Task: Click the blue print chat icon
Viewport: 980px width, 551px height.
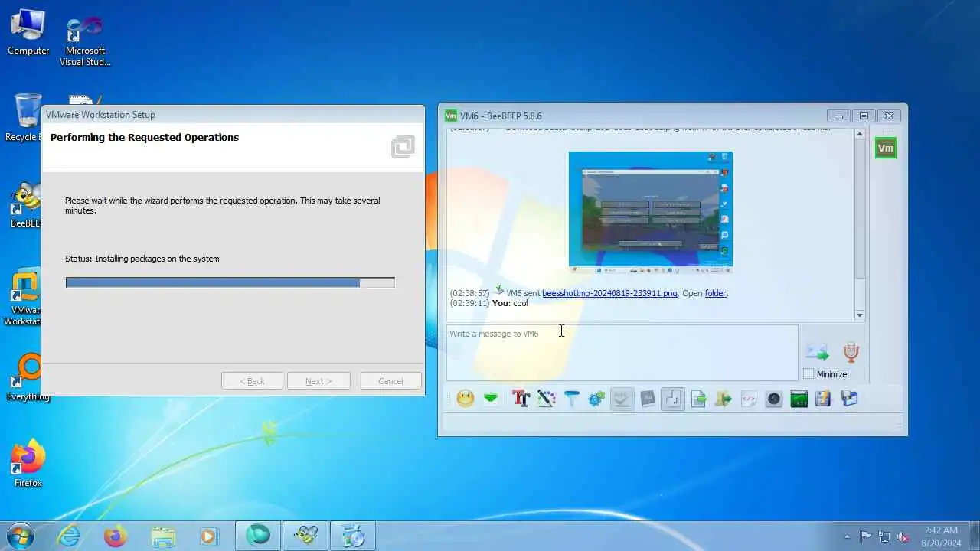Action: [x=849, y=398]
